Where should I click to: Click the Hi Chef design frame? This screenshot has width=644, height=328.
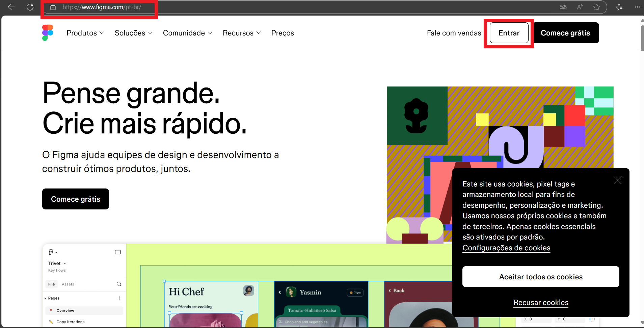pos(211,304)
